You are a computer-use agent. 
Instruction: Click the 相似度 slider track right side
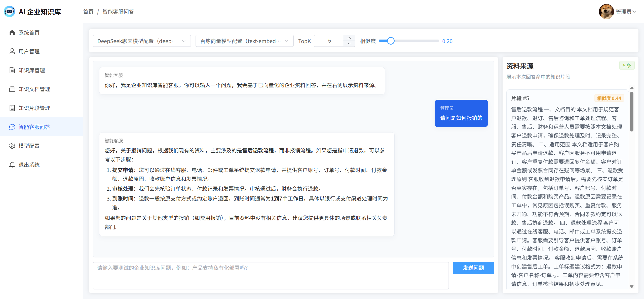[x=416, y=41]
